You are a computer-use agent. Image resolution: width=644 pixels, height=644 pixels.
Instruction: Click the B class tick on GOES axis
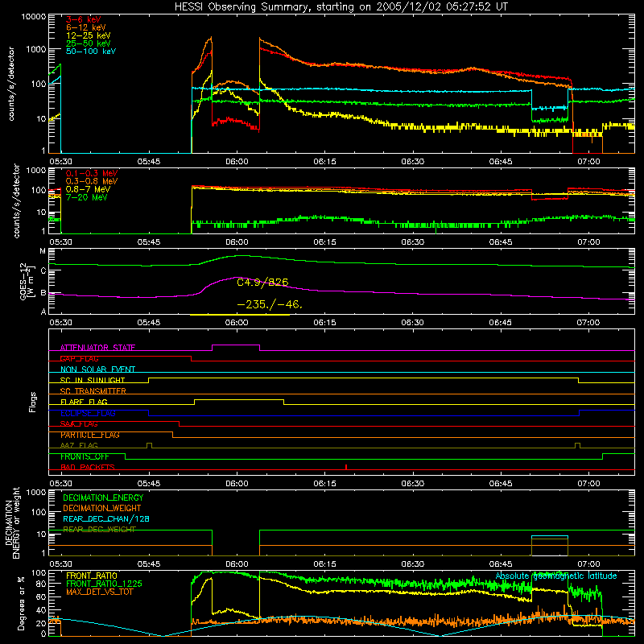(x=43, y=293)
